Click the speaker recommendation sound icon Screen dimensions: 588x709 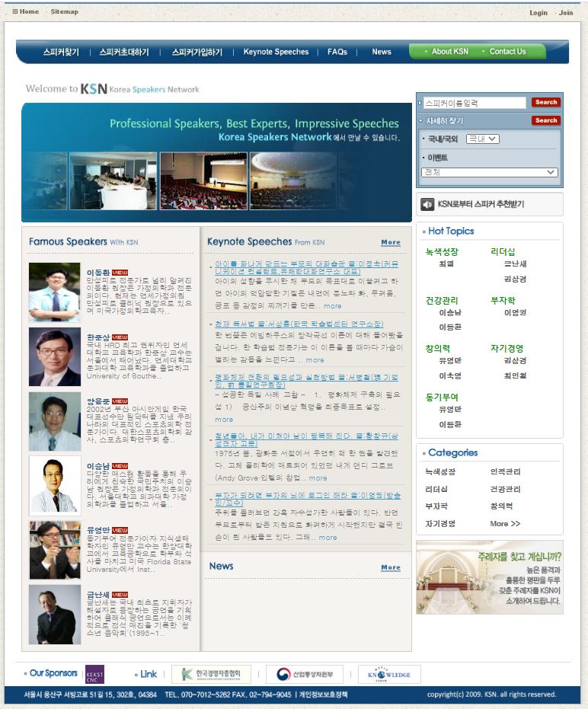427,204
